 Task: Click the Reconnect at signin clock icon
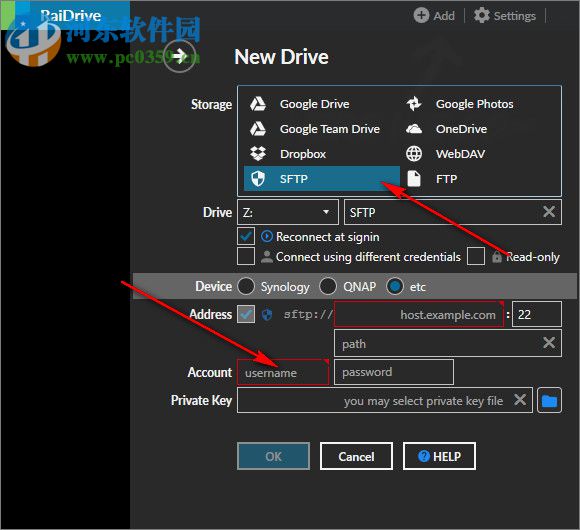tap(267, 236)
